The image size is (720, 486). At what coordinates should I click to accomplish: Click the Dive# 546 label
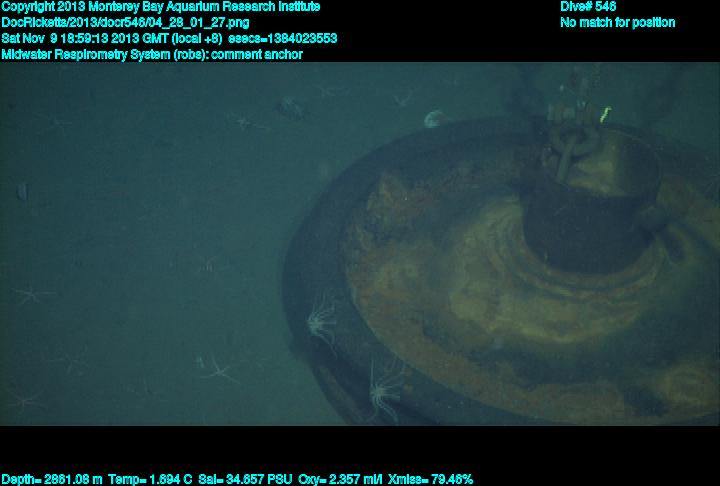pos(588,6)
